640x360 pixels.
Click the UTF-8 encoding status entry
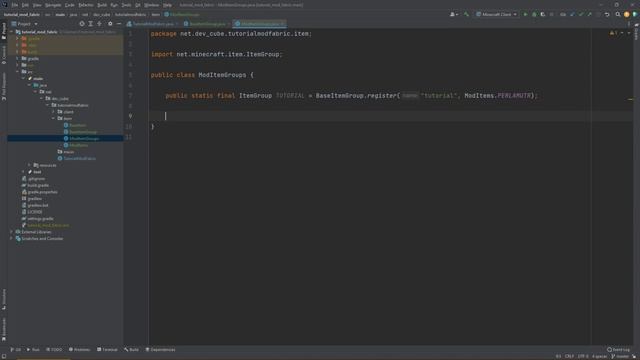click(x=583, y=356)
